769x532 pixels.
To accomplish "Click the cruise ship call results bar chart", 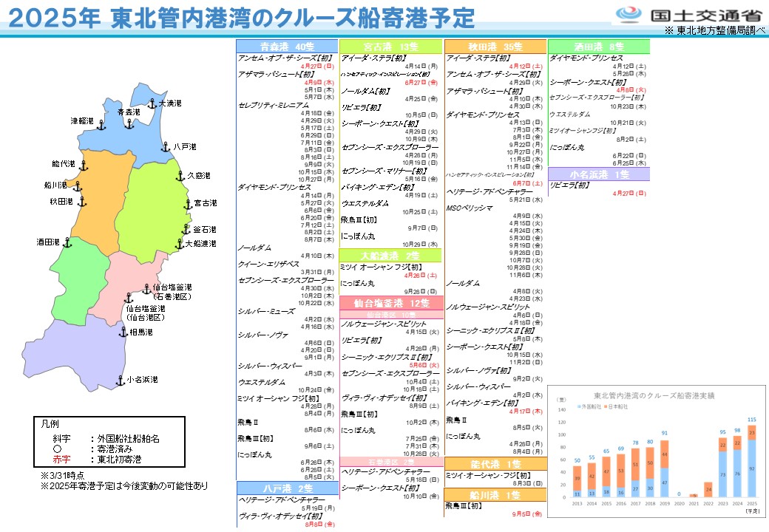I will tap(656, 451).
